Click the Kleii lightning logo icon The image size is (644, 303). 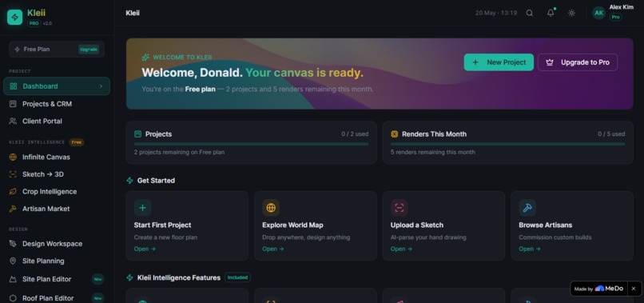click(x=15, y=18)
